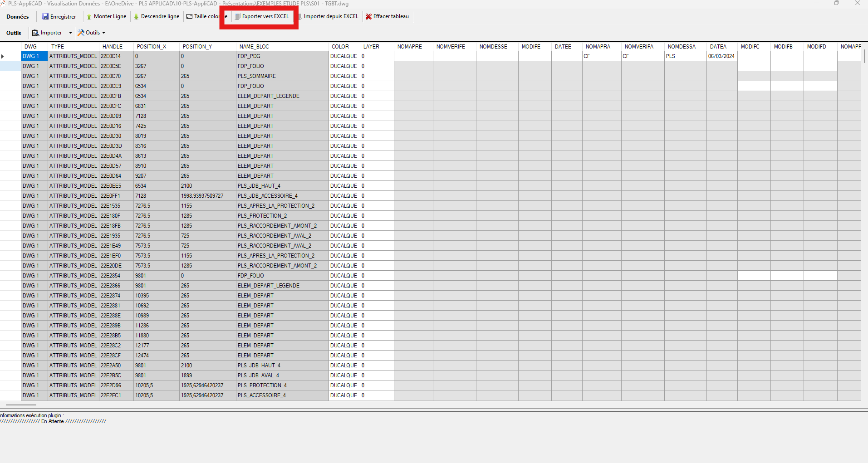Click the clipboard Importer icon
This screenshot has width=868, height=463.
35,33
